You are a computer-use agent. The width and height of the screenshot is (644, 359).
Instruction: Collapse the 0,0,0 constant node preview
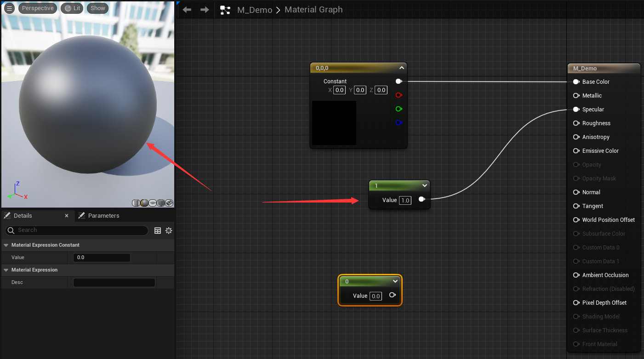click(401, 68)
